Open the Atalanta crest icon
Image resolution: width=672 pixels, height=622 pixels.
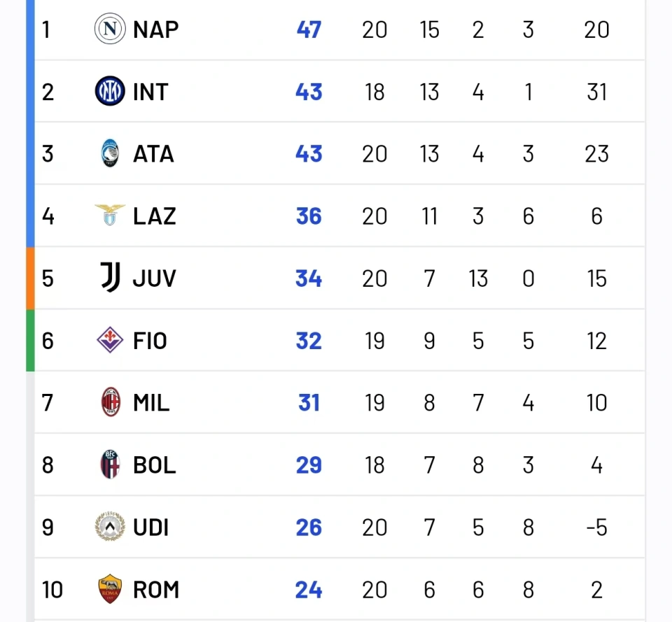pos(110,153)
